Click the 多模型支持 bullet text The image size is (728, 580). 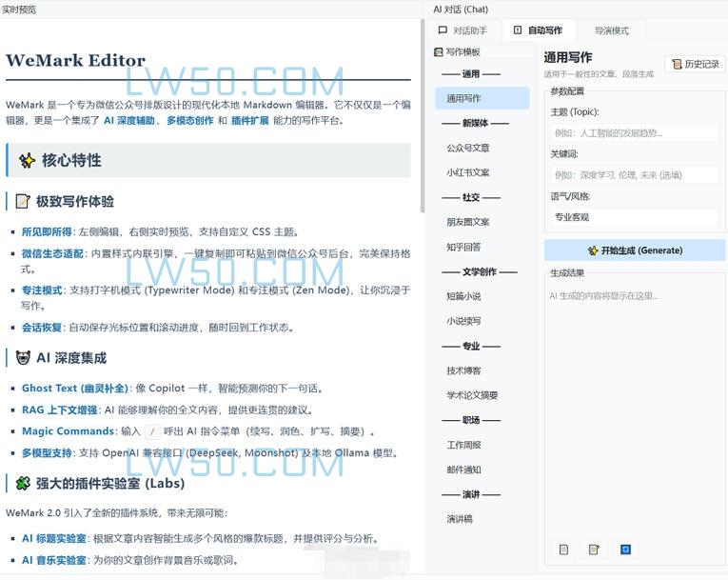[x=47, y=452]
